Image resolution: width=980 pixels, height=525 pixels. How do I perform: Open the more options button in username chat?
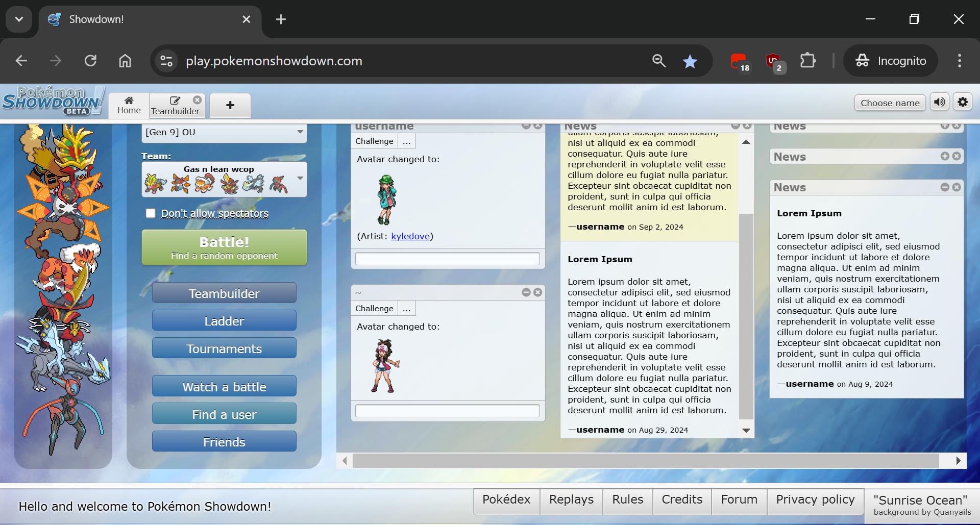point(407,141)
